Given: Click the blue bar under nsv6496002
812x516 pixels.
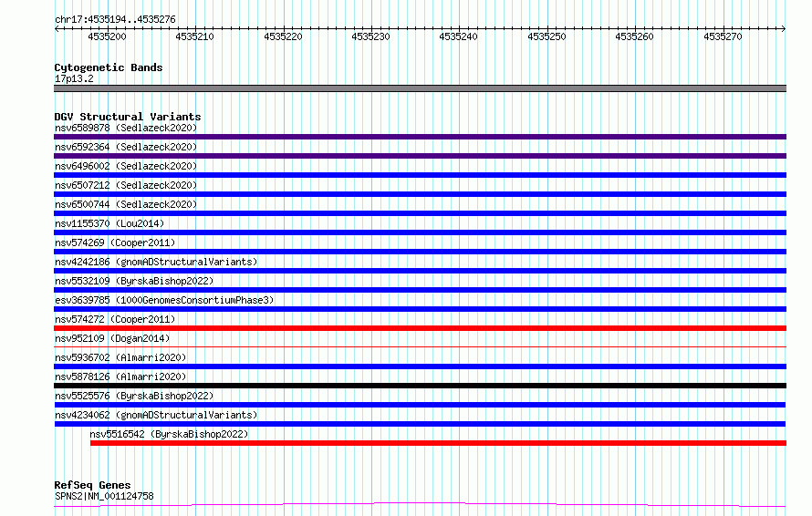Looking at the screenshot, I should coord(420,175).
